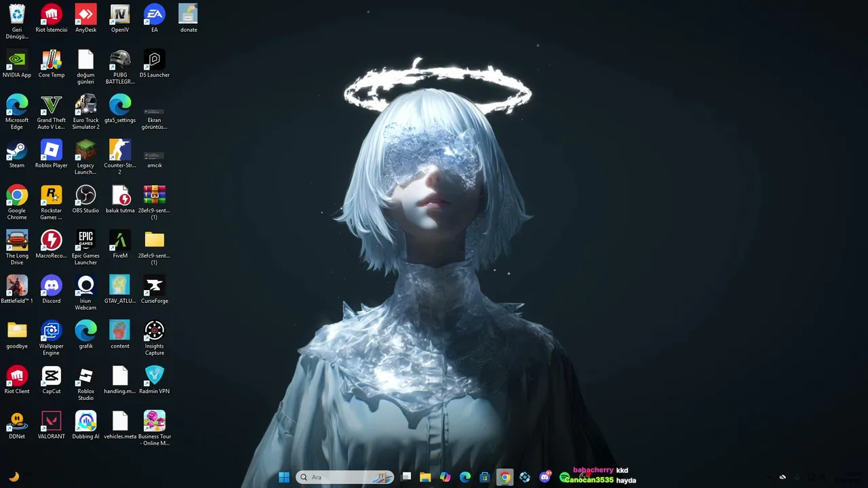Image resolution: width=868 pixels, height=488 pixels.
Task: Open the Windows Start menu
Action: click(x=284, y=477)
